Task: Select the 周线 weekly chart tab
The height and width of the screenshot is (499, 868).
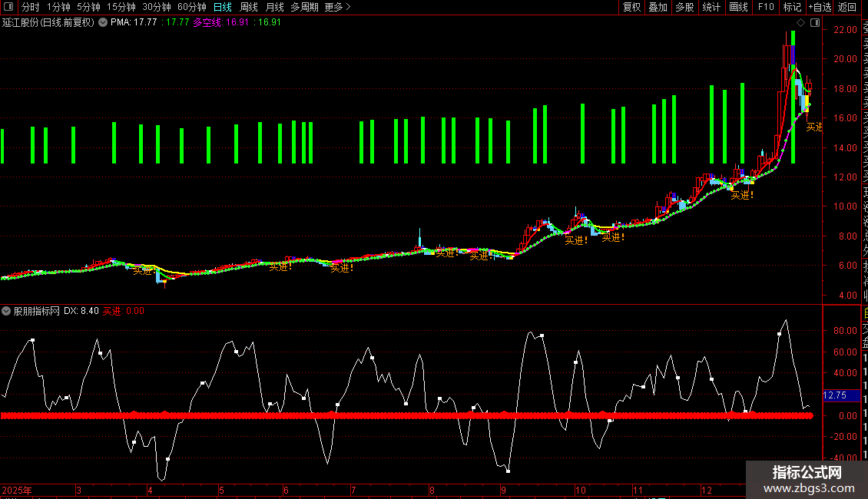Action: point(249,7)
